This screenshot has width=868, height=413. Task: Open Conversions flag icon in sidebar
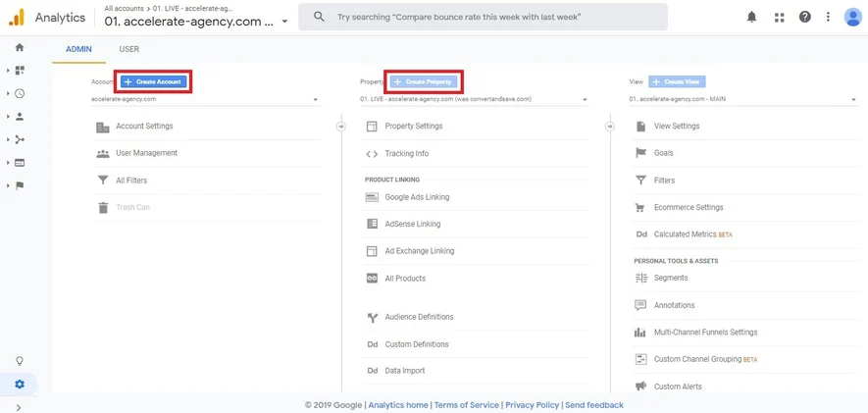point(20,185)
